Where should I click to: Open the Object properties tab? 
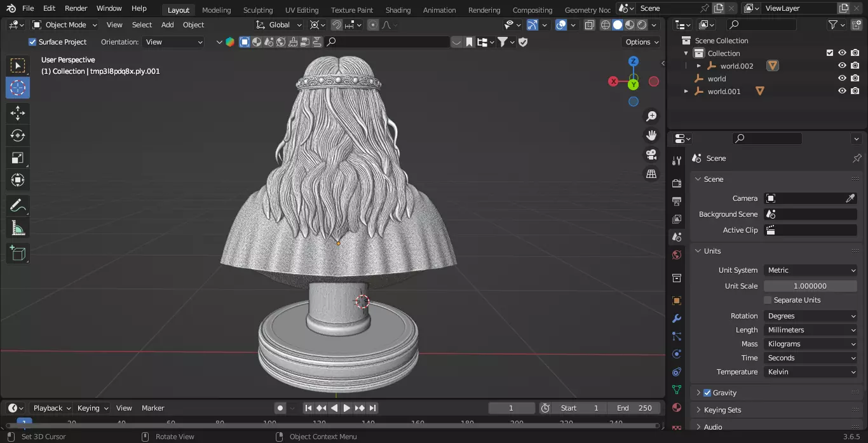pos(677,301)
